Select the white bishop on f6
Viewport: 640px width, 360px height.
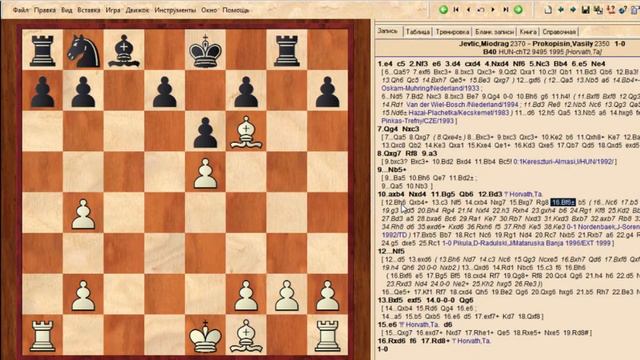pyautogui.click(x=246, y=132)
